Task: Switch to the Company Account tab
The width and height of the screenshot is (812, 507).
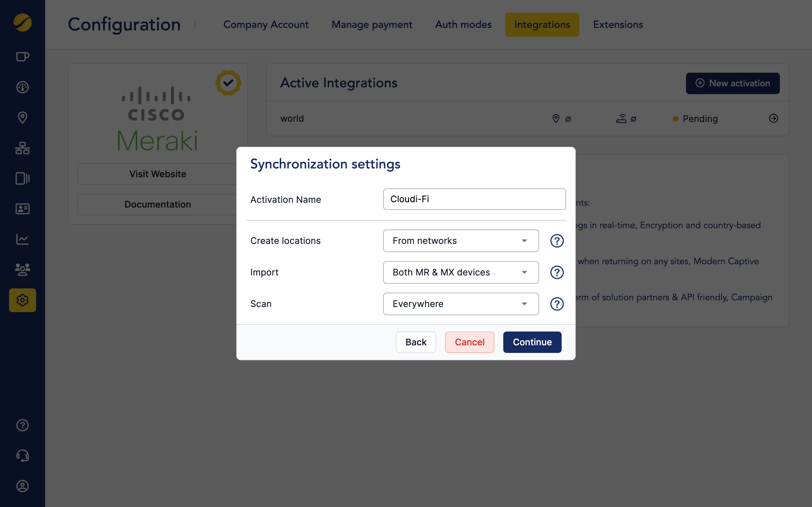Action: [x=266, y=25]
